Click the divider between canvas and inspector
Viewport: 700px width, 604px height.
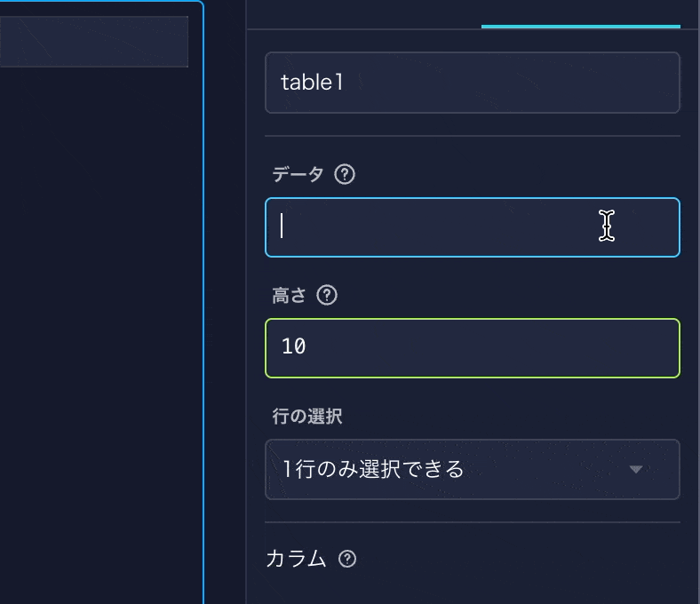point(246,302)
